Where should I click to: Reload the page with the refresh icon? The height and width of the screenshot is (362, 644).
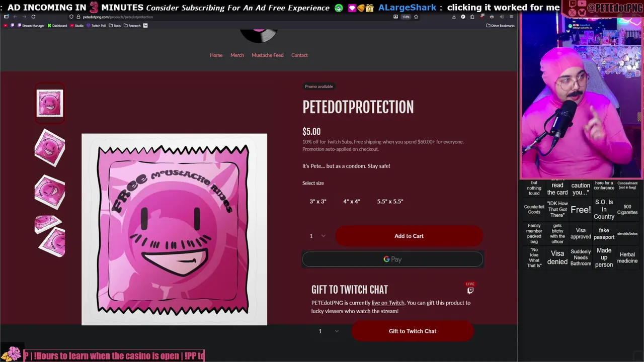[33, 17]
